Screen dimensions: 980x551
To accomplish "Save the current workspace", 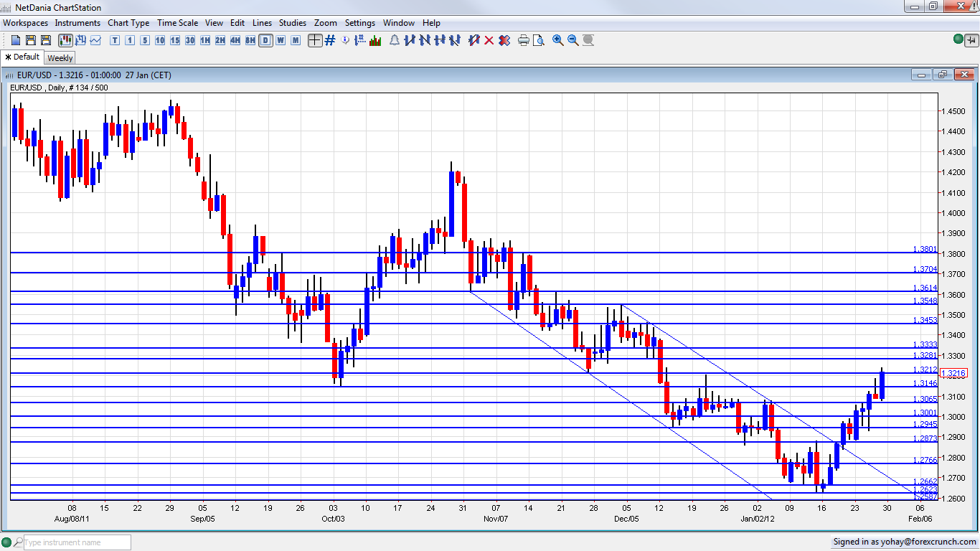I will point(29,40).
